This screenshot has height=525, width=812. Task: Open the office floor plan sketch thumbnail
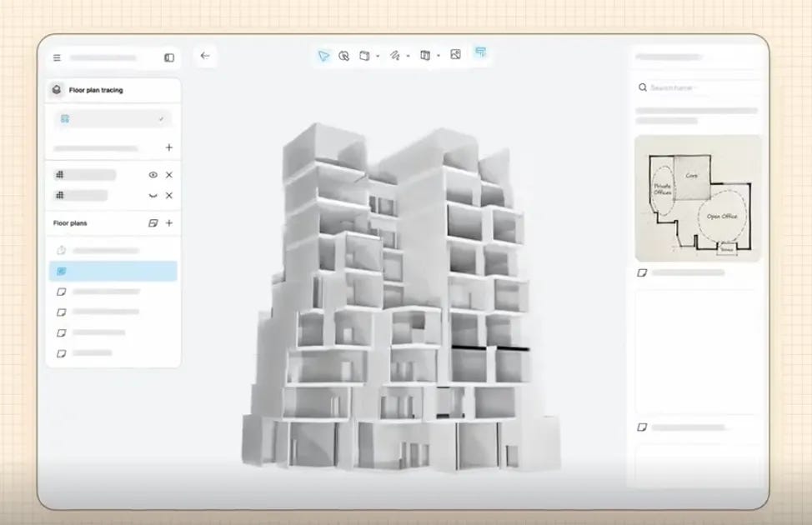[698, 199]
